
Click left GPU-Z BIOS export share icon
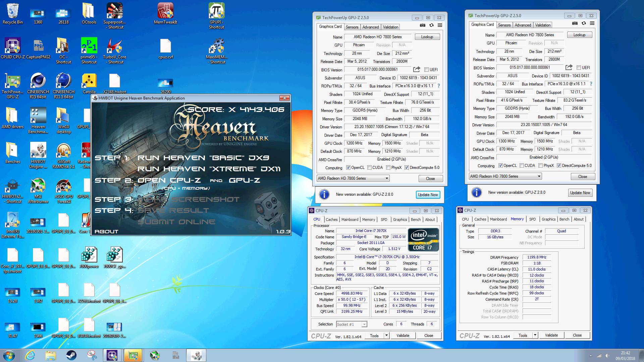point(417,69)
